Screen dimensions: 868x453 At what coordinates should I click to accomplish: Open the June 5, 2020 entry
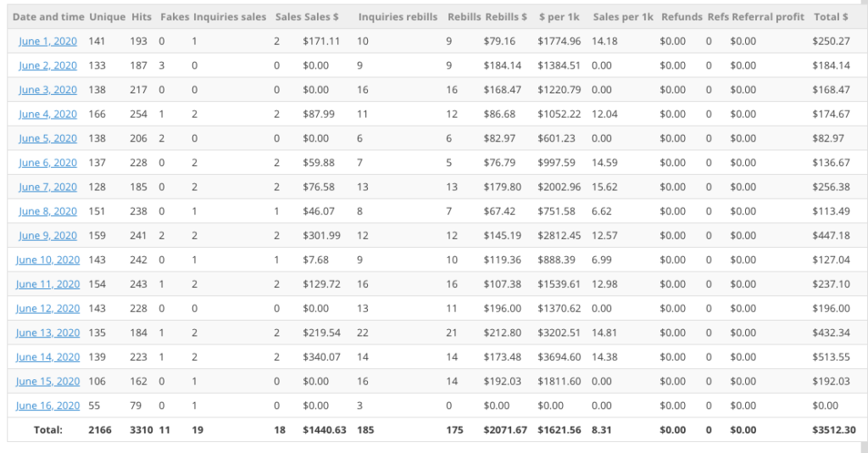point(47,138)
